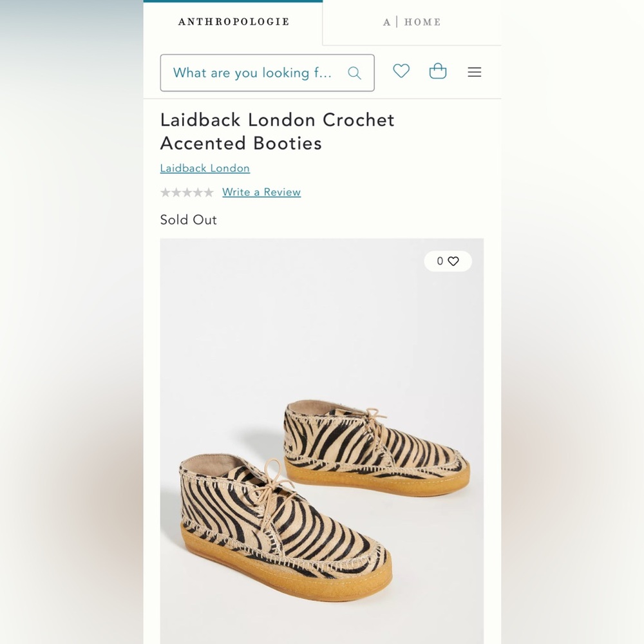
Task: Click the search magnifier icon
Action: click(x=354, y=73)
